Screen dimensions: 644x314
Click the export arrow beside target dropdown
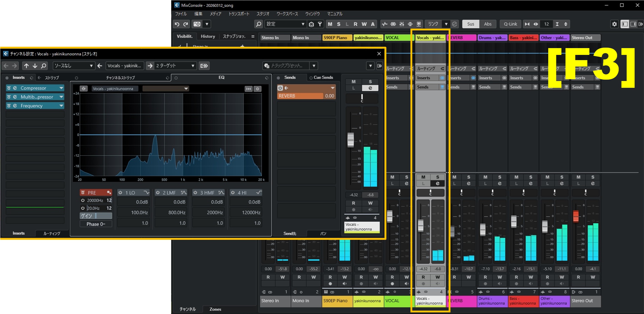pyautogui.click(x=204, y=66)
